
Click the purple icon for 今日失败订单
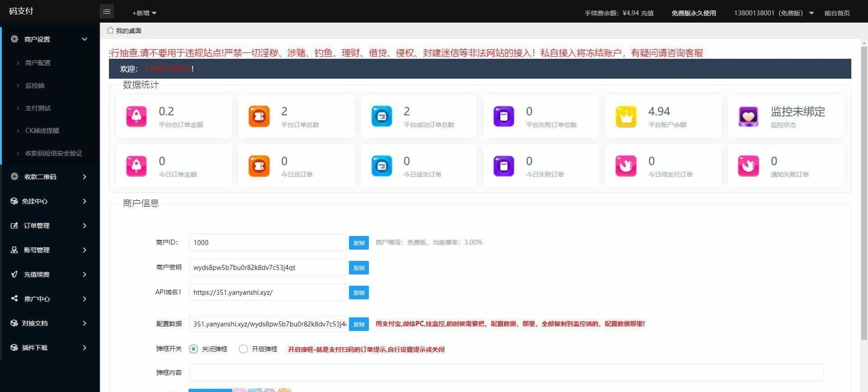pyautogui.click(x=504, y=166)
